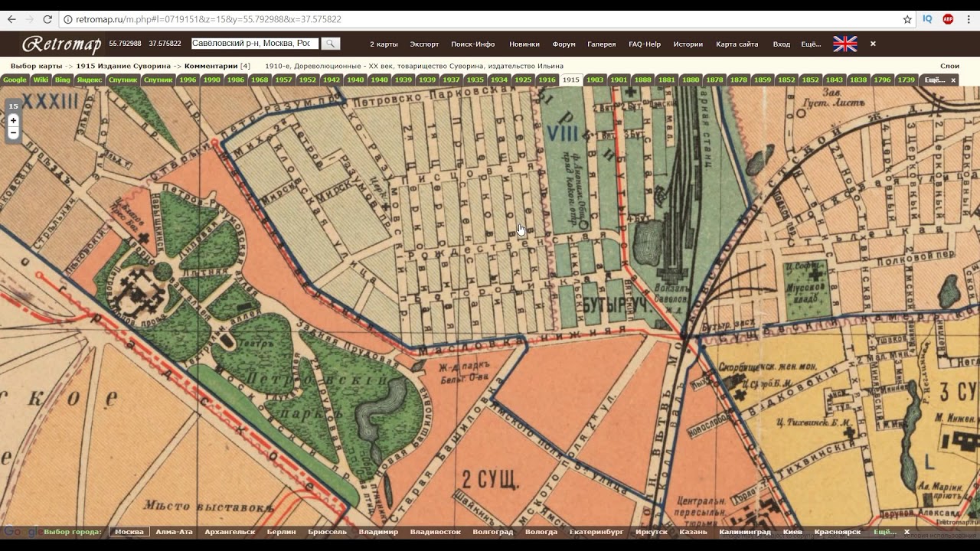This screenshot has height=551, width=980.
Task: Expand Ещё… in the year tabs
Action: click(x=933, y=80)
